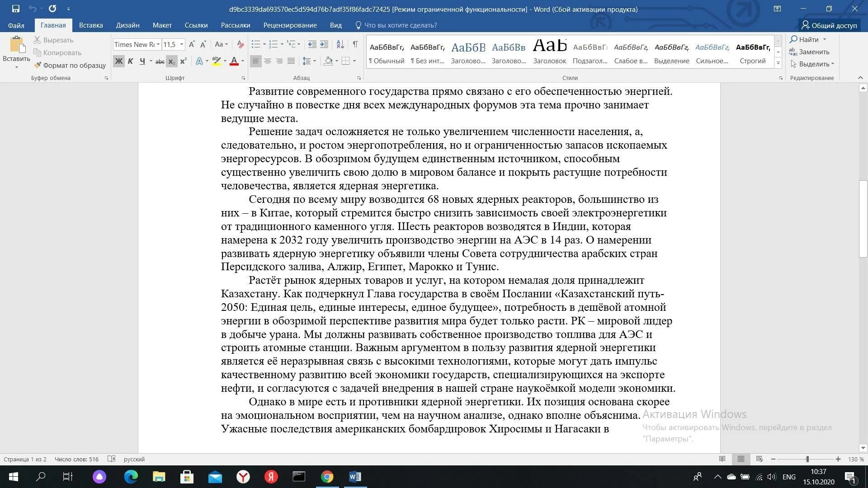Click the Bullets list icon

256,45
